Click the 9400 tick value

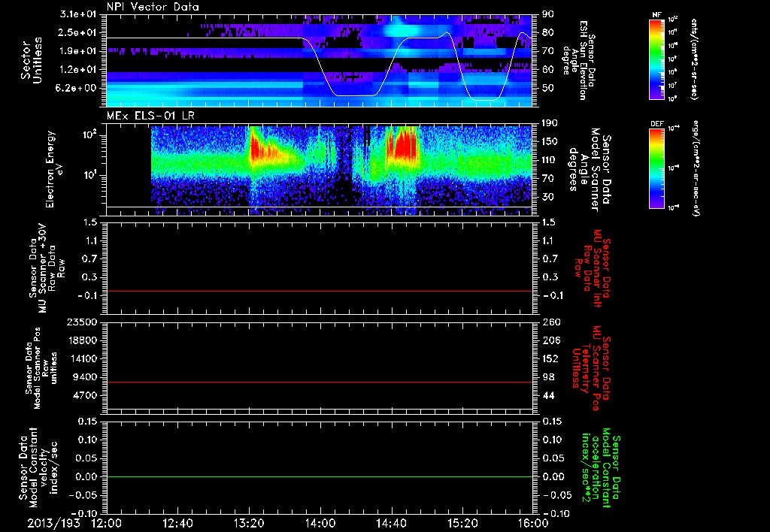(87, 377)
